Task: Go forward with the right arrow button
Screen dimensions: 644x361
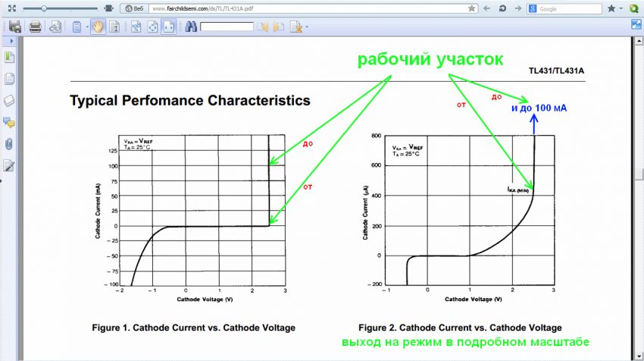Action: click(x=518, y=8)
